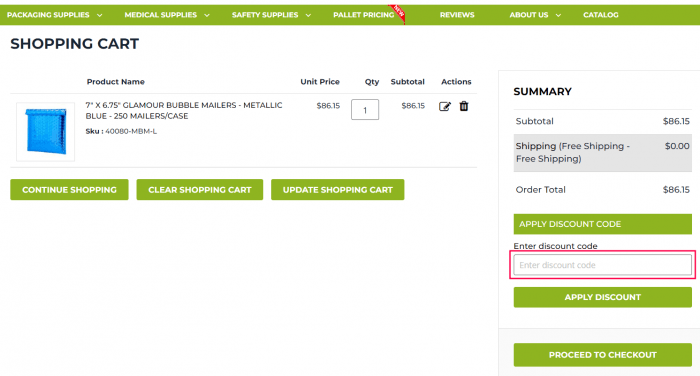Open the Glamour Bubble Mailers product link
Screen dimensions: 700x376
[x=184, y=110]
